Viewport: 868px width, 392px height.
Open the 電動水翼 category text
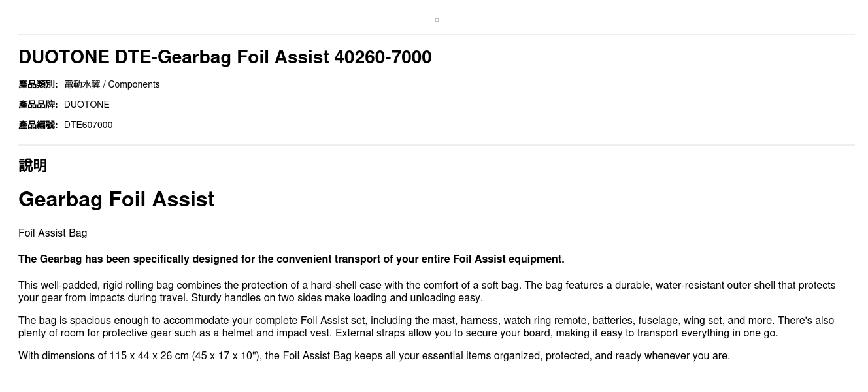click(82, 84)
